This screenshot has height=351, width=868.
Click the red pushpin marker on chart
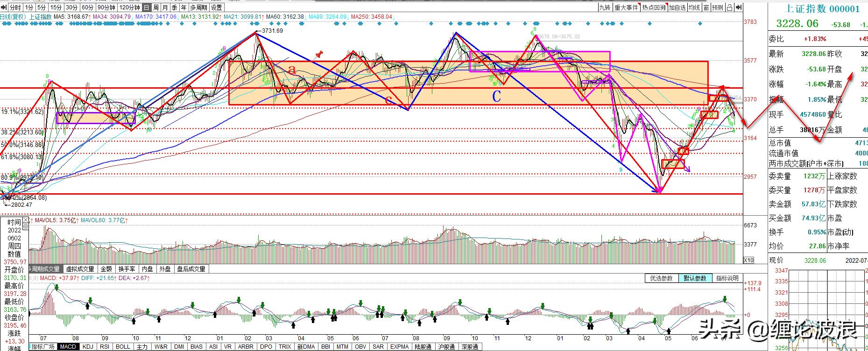coord(319,55)
